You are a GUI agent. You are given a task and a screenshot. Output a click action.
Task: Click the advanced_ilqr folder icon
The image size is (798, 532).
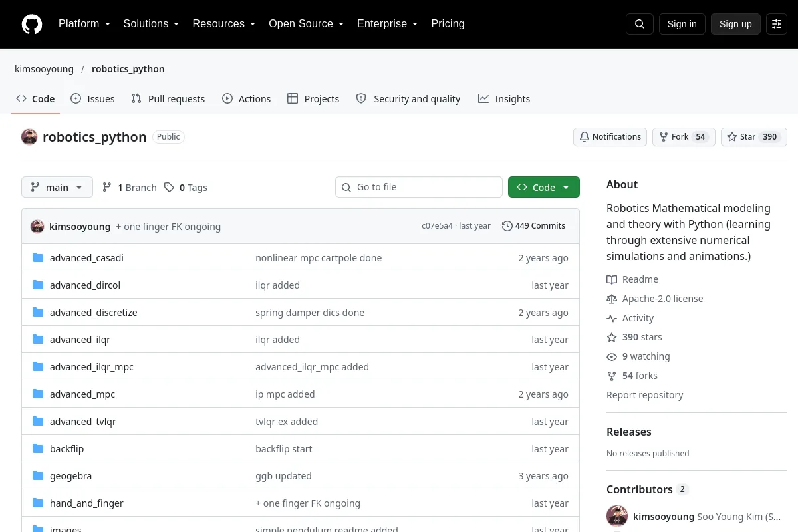point(38,340)
